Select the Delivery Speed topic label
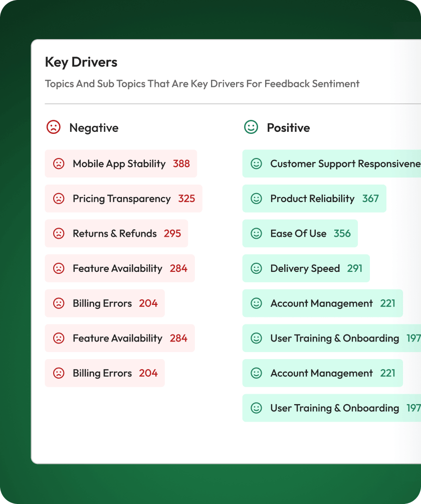421x504 pixels. coord(305,268)
